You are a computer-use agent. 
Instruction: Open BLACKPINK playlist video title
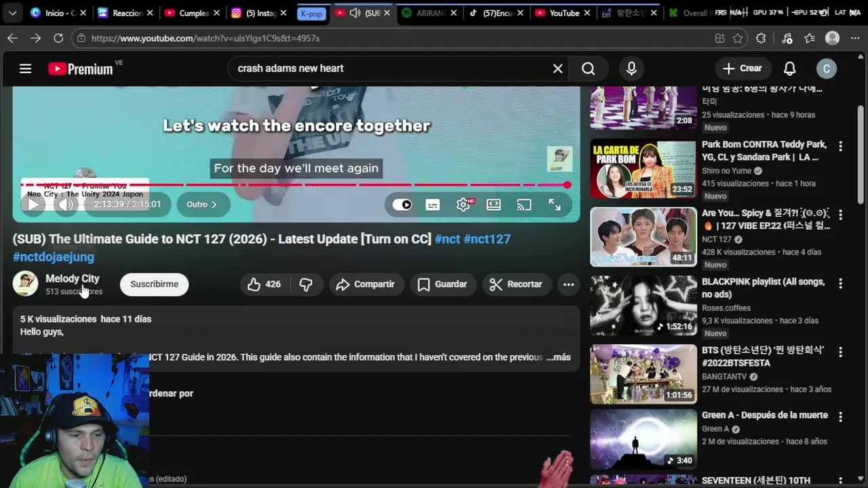pos(763,287)
